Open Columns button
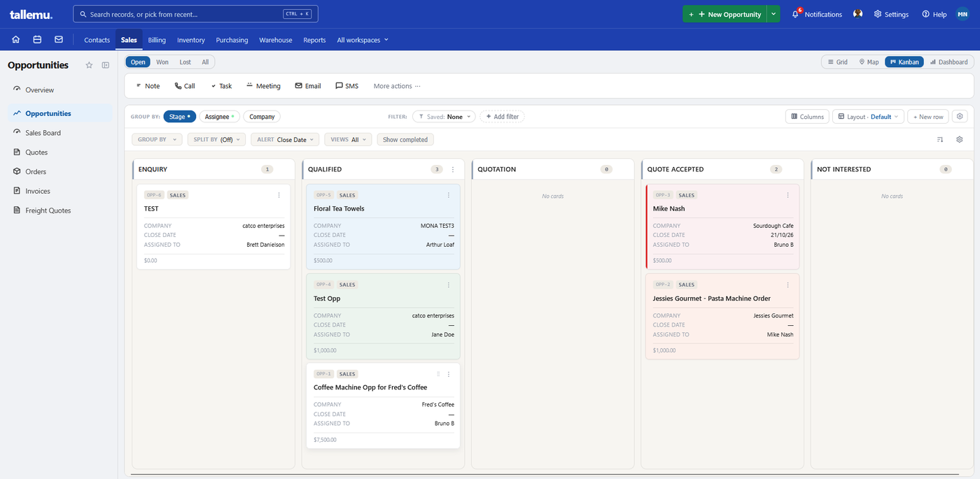980x479 pixels. click(x=807, y=117)
